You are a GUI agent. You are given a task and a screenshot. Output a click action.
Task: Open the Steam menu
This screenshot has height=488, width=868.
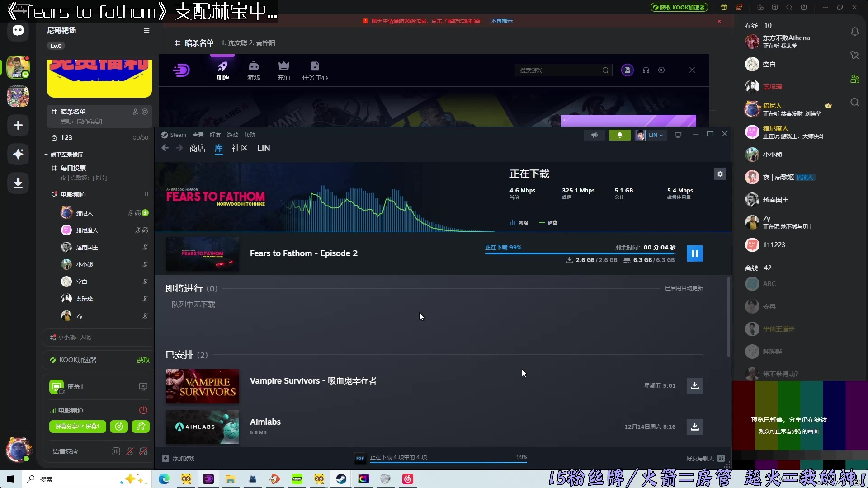pos(175,135)
